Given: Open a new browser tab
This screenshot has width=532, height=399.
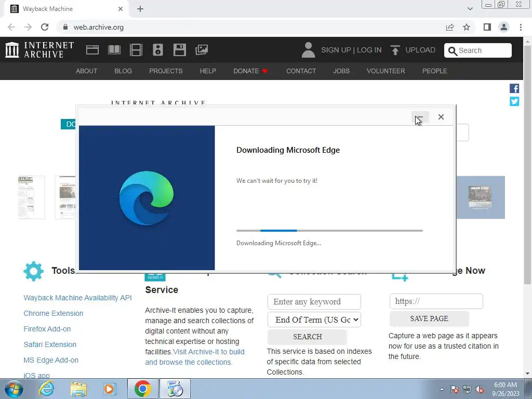Looking at the screenshot, I should [x=140, y=9].
